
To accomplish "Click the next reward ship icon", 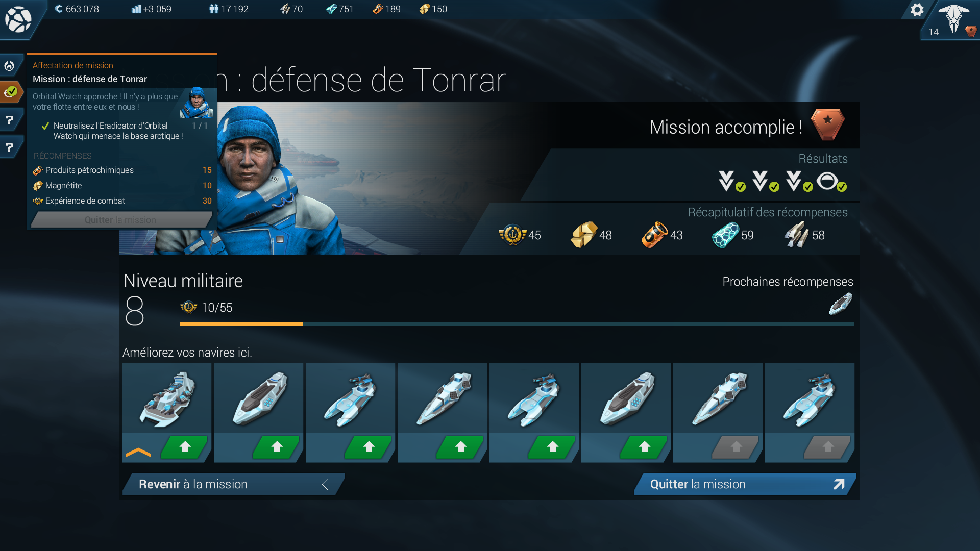I will pyautogui.click(x=840, y=304).
